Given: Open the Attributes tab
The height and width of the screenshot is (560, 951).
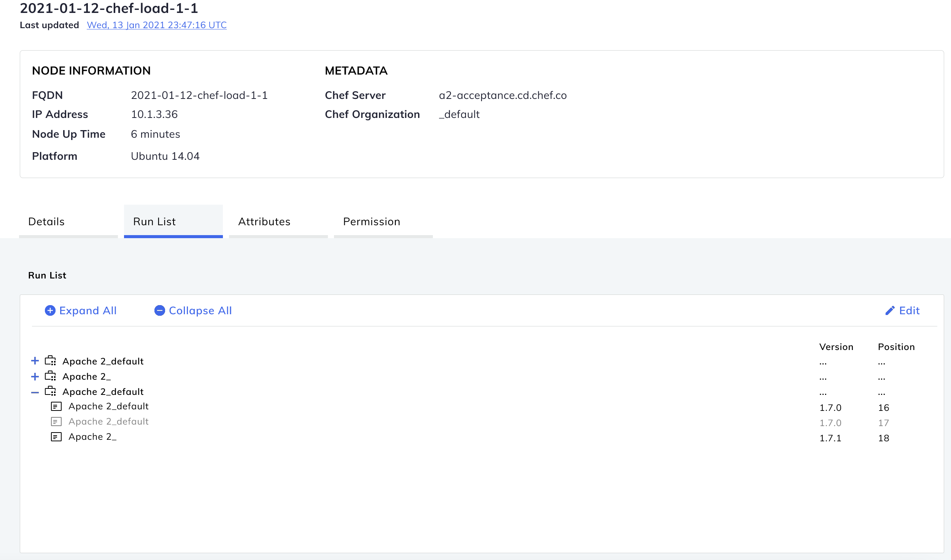Looking at the screenshot, I should click(x=278, y=221).
